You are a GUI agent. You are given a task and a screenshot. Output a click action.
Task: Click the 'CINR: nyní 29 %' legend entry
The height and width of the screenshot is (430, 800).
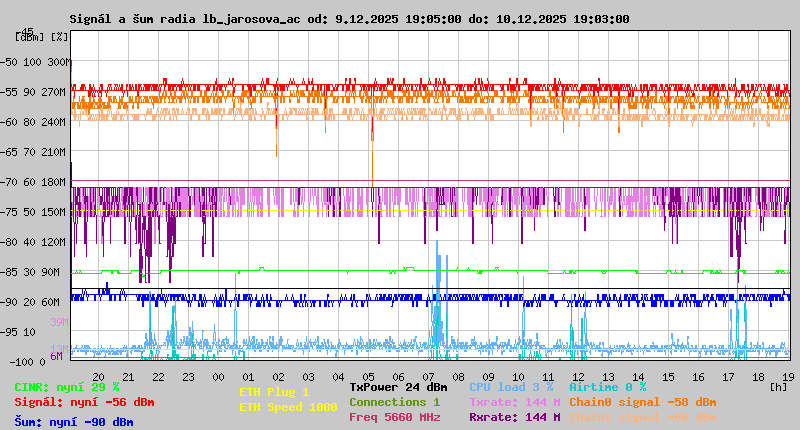(67, 388)
